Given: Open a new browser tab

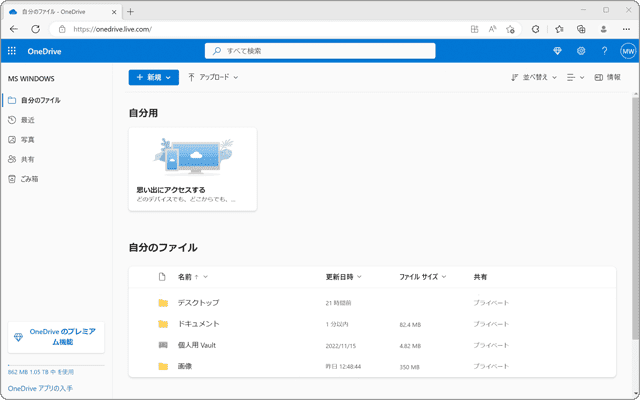Looking at the screenshot, I should (x=130, y=11).
